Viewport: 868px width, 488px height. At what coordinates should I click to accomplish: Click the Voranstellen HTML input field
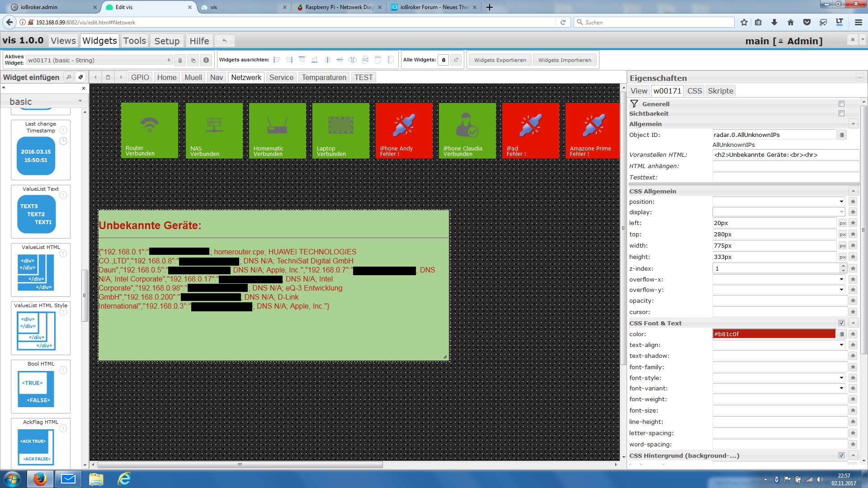pos(785,155)
